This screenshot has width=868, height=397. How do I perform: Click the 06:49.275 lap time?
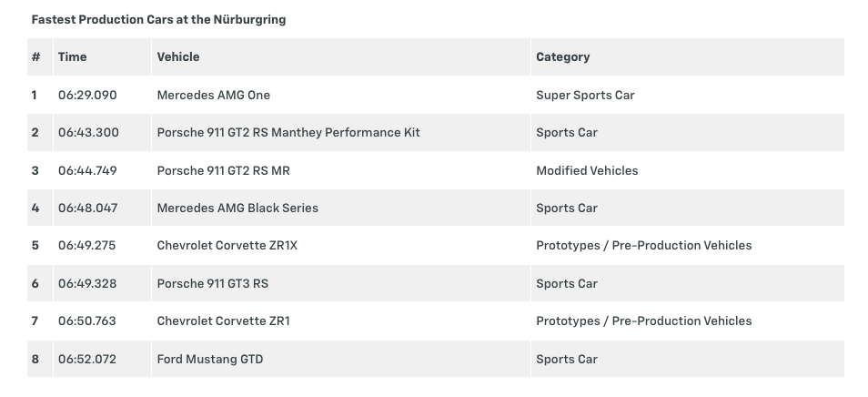click(x=87, y=245)
